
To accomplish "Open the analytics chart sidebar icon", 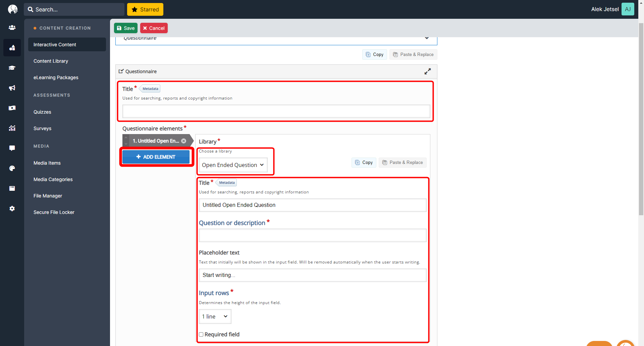I will [x=12, y=128].
